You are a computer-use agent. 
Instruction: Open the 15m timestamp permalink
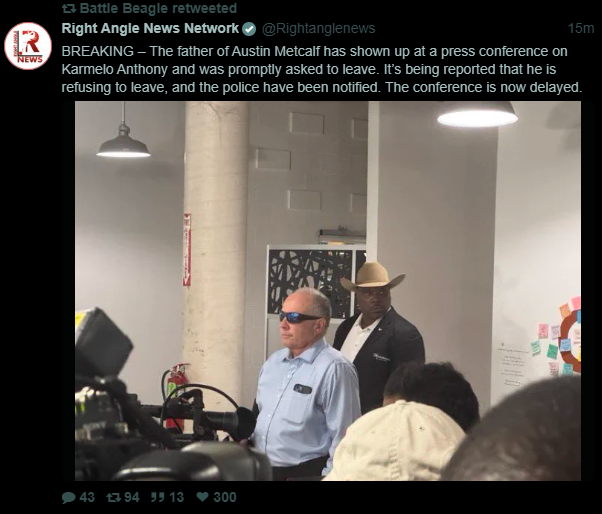tap(580, 28)
